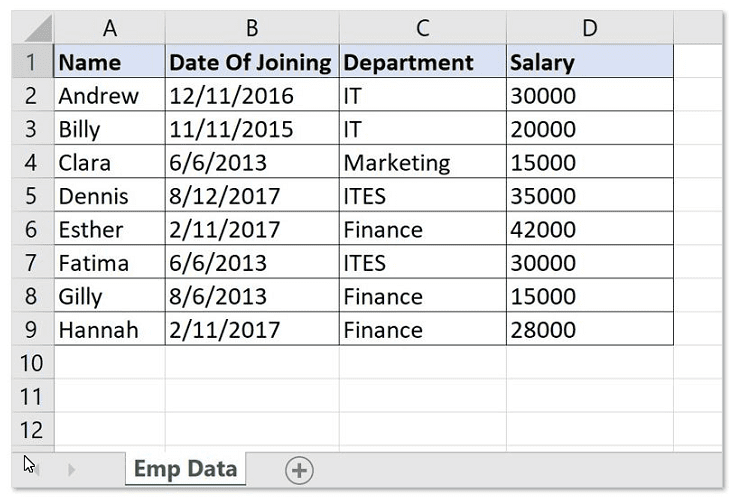Select Dennis's joining date 8/12/2017
Viewport: 736px width, 503px height.
pyautogui.click(x=251, y=196)
